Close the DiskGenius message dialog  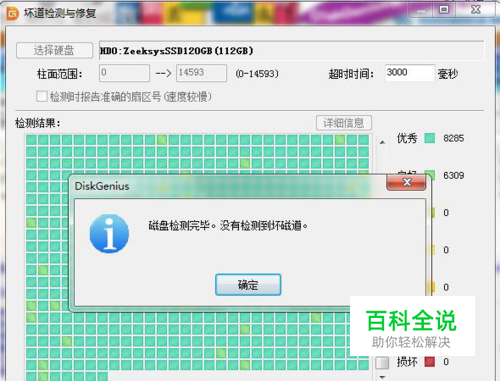[x=406, y=182]
